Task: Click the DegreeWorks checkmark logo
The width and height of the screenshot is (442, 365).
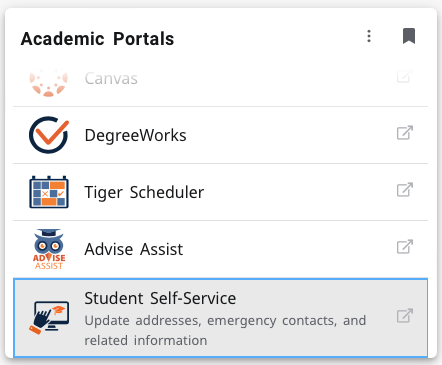Action: click(49, 135)
